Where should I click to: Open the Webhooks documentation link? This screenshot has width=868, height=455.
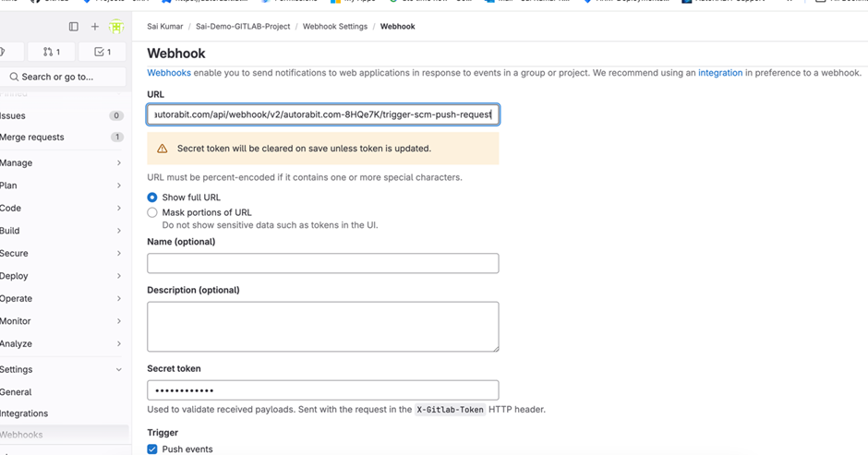[x=169, y=73]
